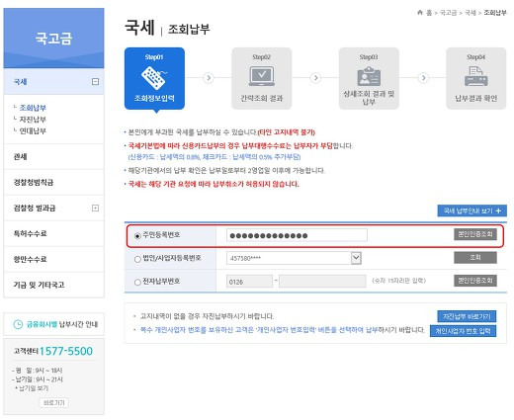The height and width of the screenshot is (420, 514).
Task: Select the 법인/사업자등록번호 radio button
Action: (x=137, y=259)
